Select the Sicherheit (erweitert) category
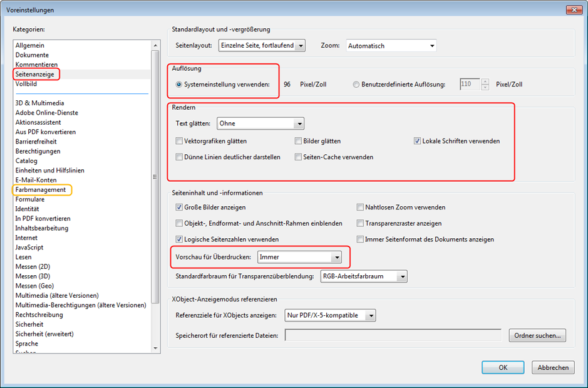The width and height of the screenshot is (588, 388). coord(44,334)
